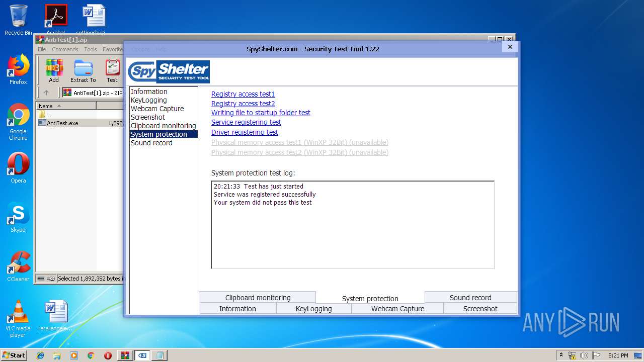Select AntiTest.exe in the WinRAR list
This screenshot has height=362, width=644.
[79, 123]
